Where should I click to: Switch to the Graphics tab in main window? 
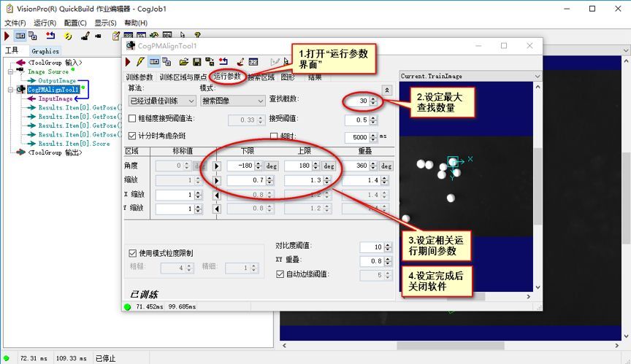(45, 51)
